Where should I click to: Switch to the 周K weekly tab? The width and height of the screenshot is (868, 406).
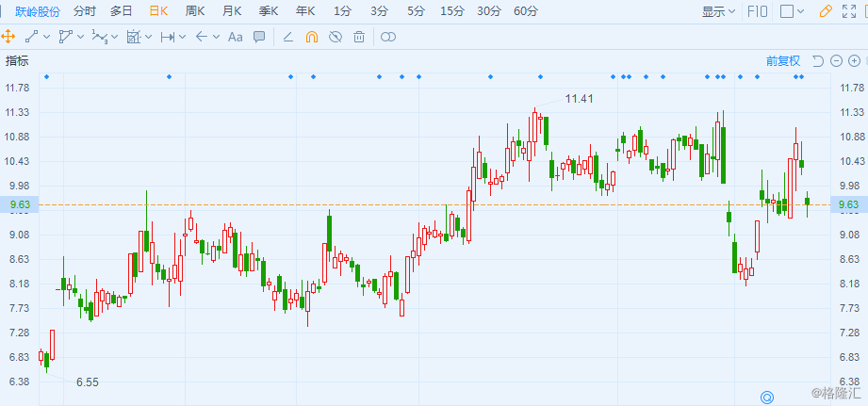click(x=195, y=11)
